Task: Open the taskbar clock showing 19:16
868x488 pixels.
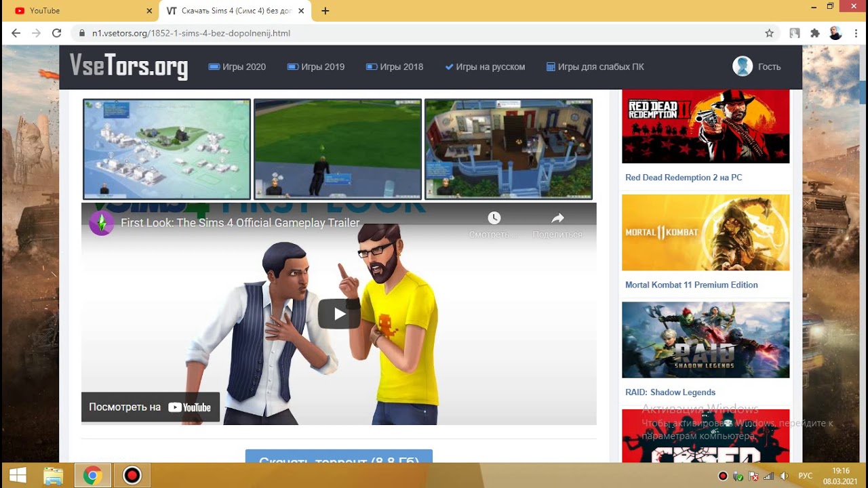Action: pos(841,476)
